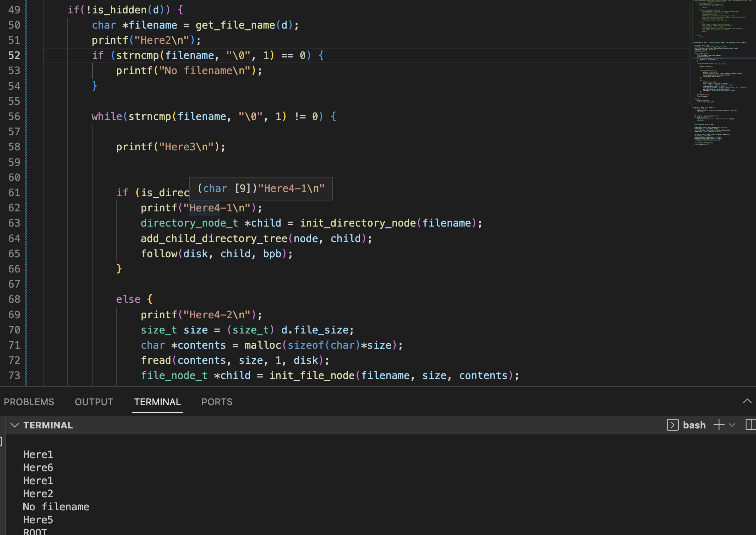The height and width of the screenshot is (535, 756).
Task: Open a new terminal with plus icon
Action: coord(719,425)
